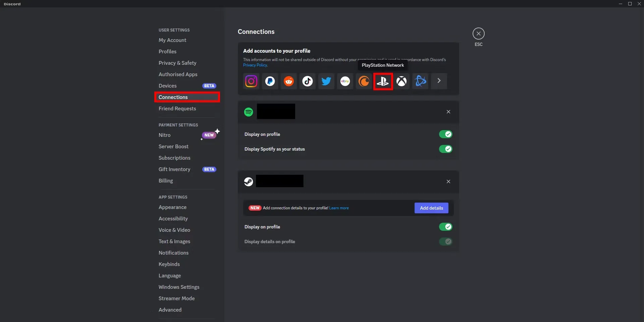Connect an Instagram account

tap(251, 81)
